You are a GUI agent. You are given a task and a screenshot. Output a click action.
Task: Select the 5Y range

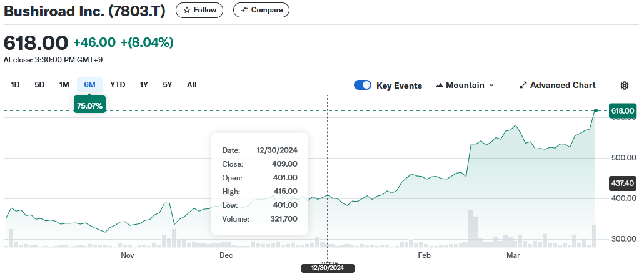tap(167, 85)
